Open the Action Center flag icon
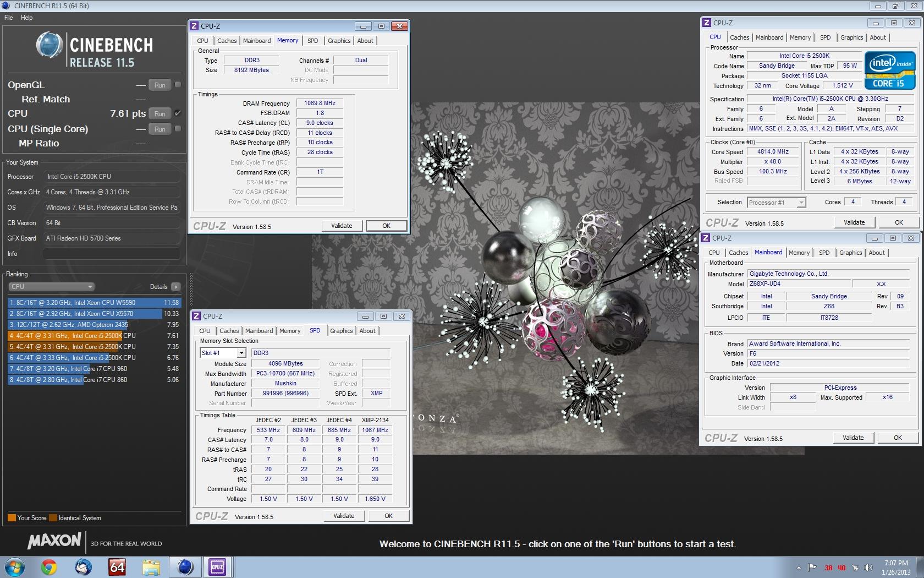Image resolution: width=924 pixels, height=578 pixels. 812,568
